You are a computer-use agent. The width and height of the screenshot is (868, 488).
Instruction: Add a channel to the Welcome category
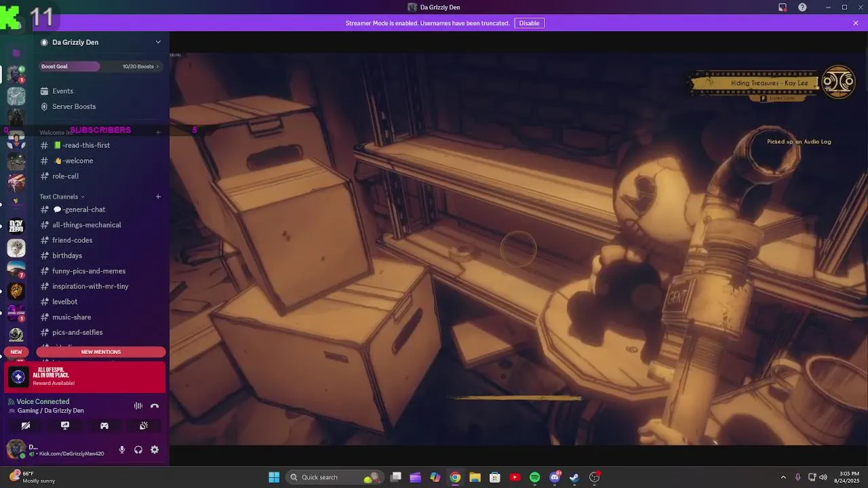click(x=158, y=132)
